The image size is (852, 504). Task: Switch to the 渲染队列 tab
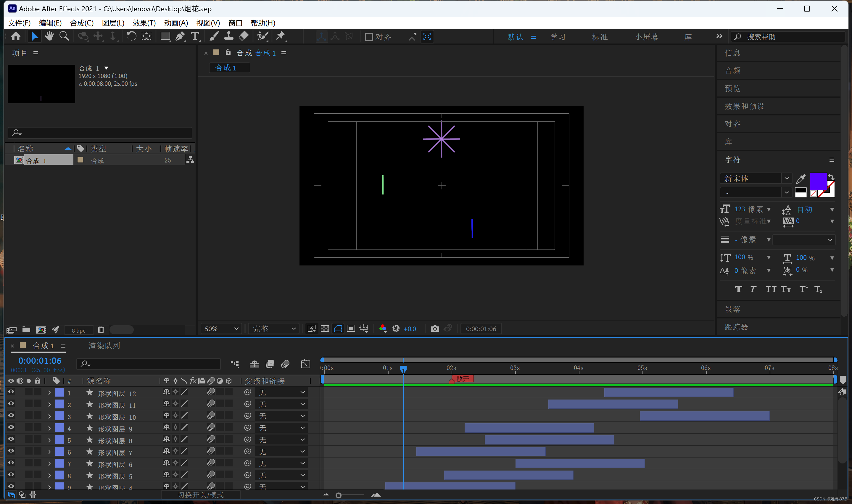coord(104,346)
